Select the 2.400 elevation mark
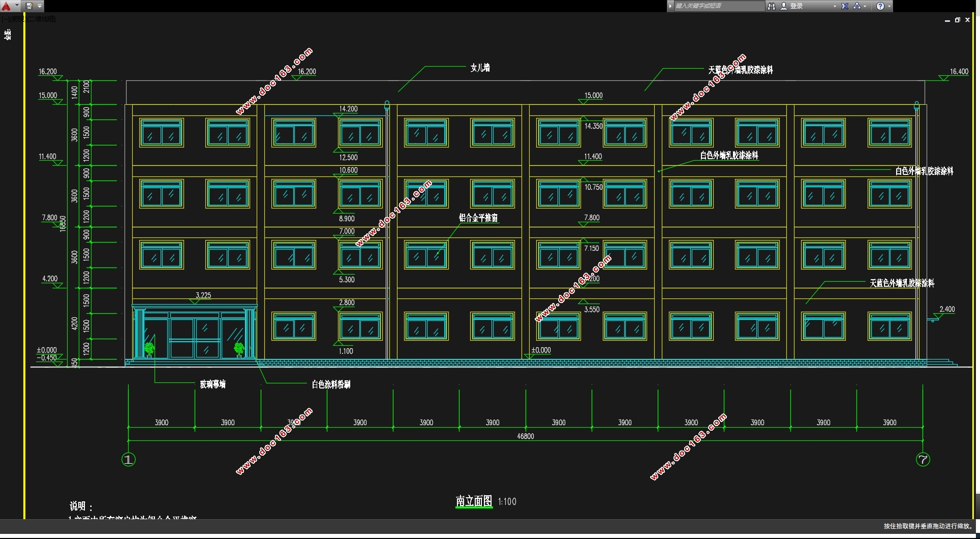 pyautogui.click(x=947, y=309)
